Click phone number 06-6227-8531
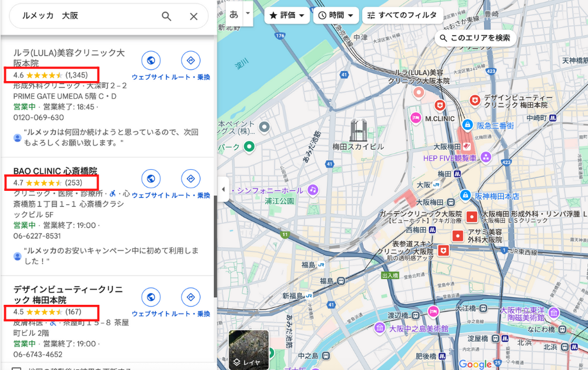 pos(36,236)
